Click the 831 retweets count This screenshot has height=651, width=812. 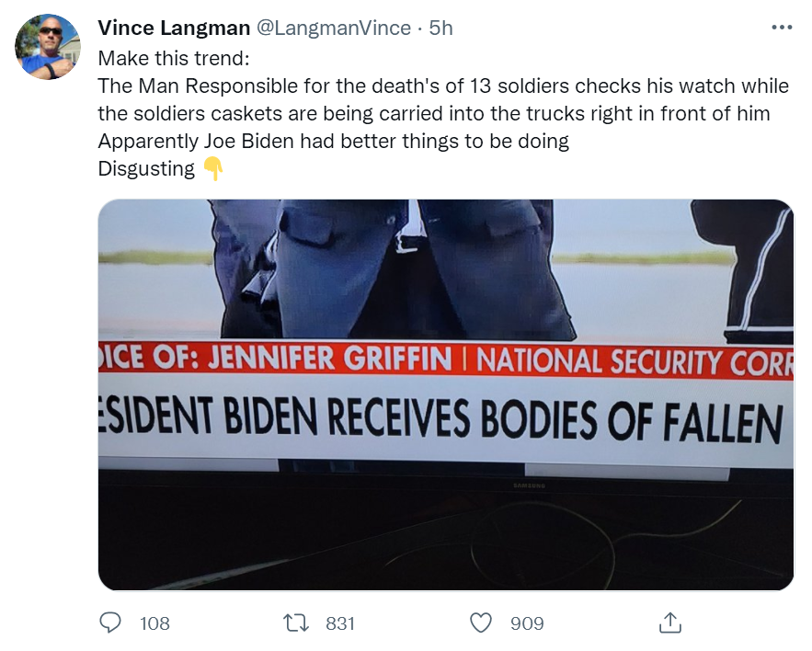[340, 623]
